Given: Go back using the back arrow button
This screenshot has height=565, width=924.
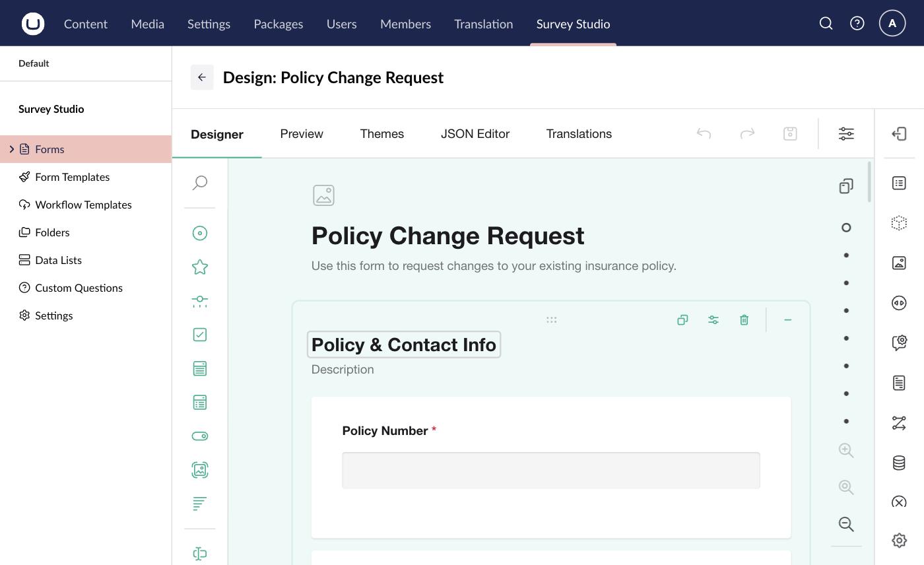Looking at the screenshot, I should click(x=202, y=77).
